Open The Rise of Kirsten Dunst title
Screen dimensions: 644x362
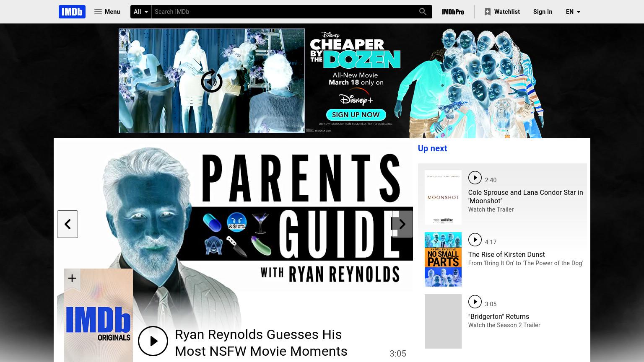click(x=506, y=254)
